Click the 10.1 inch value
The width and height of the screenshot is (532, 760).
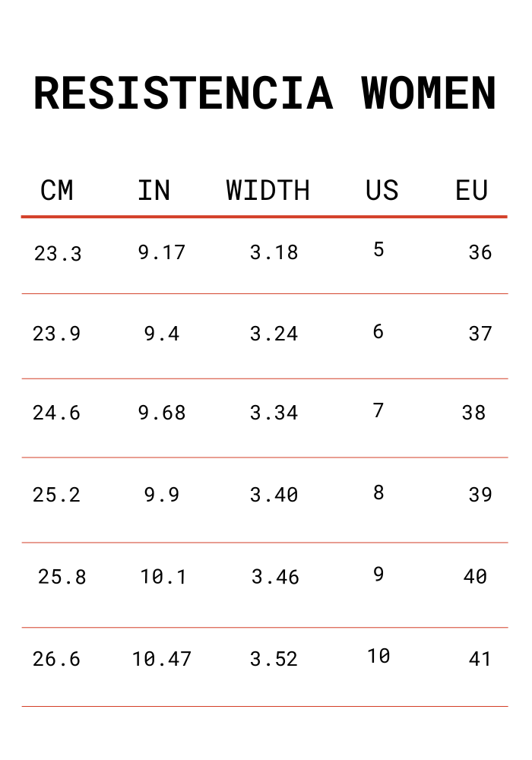click(x=163, y=577)
